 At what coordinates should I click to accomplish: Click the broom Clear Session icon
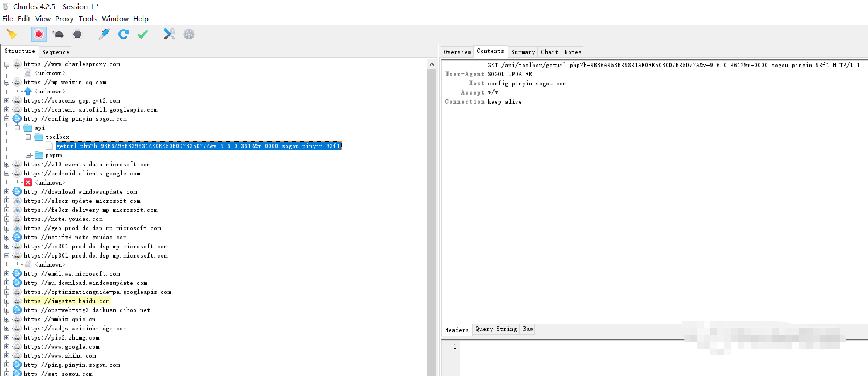11,34
